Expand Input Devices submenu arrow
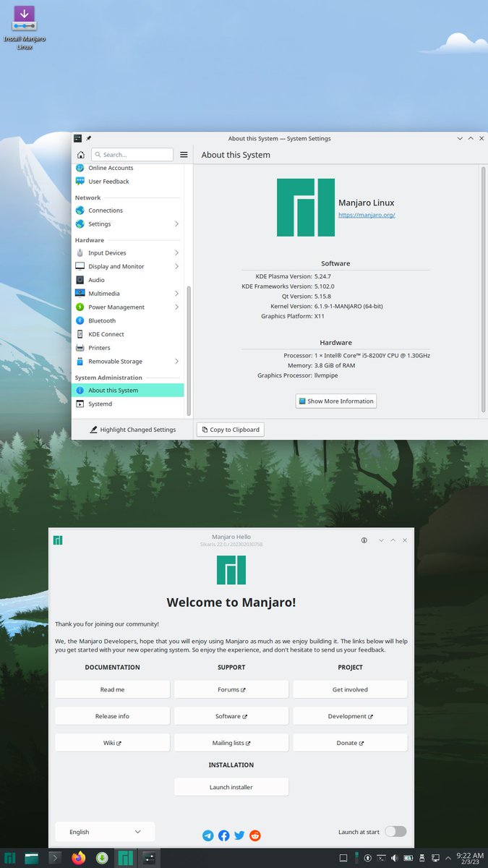 (176, 253)
